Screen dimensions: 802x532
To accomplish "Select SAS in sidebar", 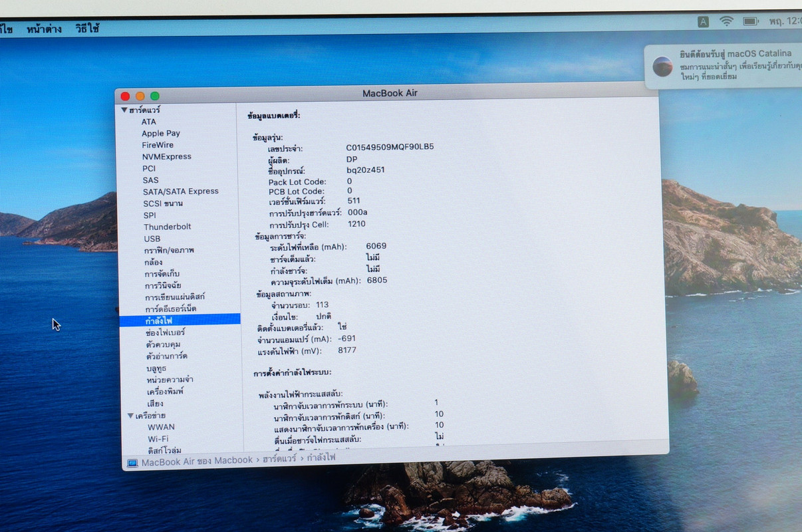I will 150,180.
